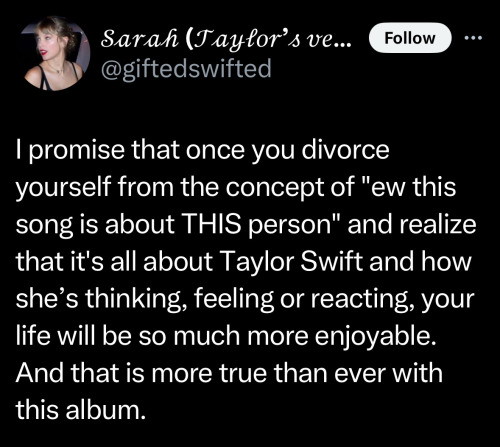
Task: Click Sarah's circular profile picture
Action: pos(55,53)
